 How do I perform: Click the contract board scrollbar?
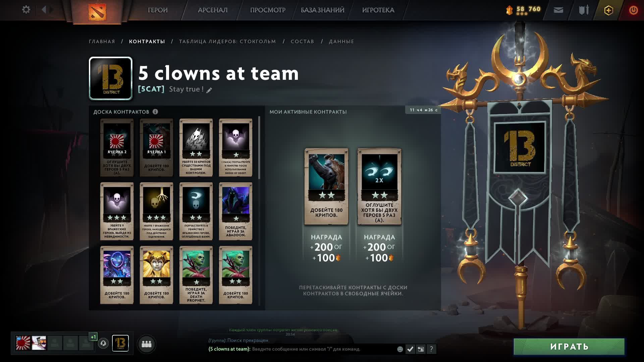pyautogui.click(x=259, y=147)
